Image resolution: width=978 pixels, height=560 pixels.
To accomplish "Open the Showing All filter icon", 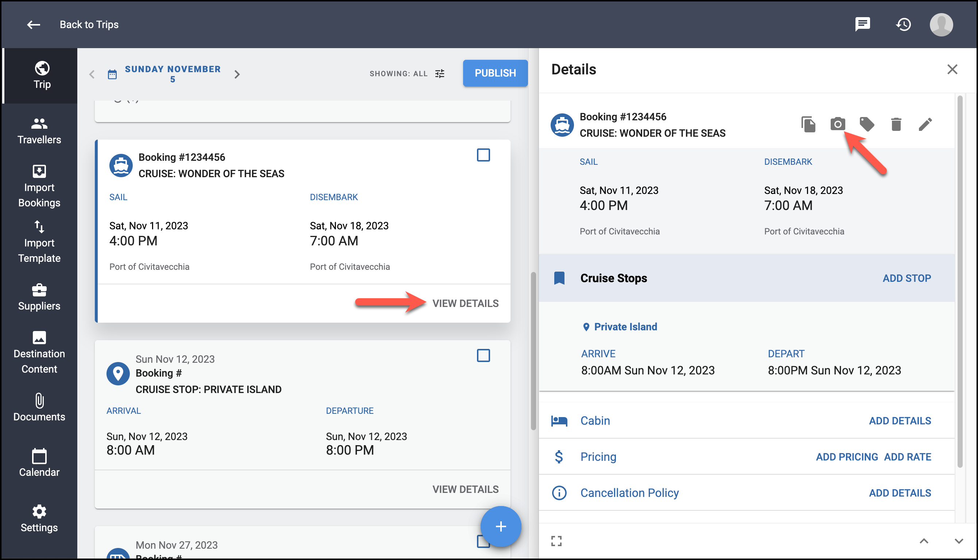I will (439, 73).
